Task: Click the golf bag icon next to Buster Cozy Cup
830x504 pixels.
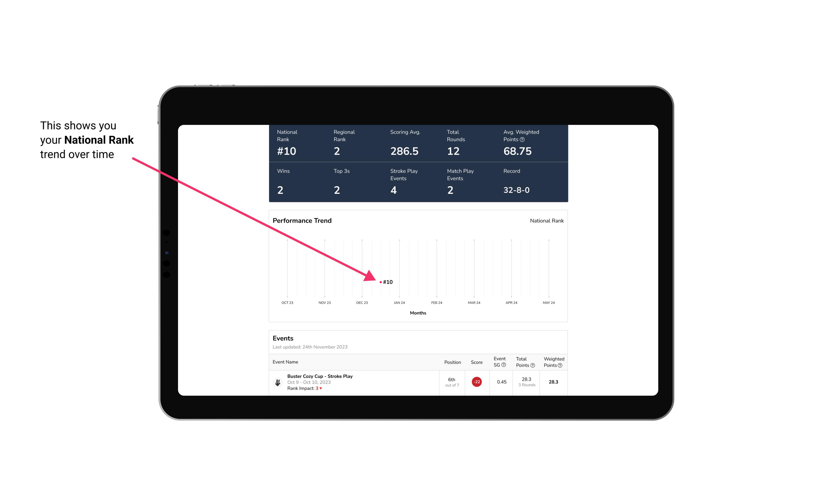Action: 278,381
